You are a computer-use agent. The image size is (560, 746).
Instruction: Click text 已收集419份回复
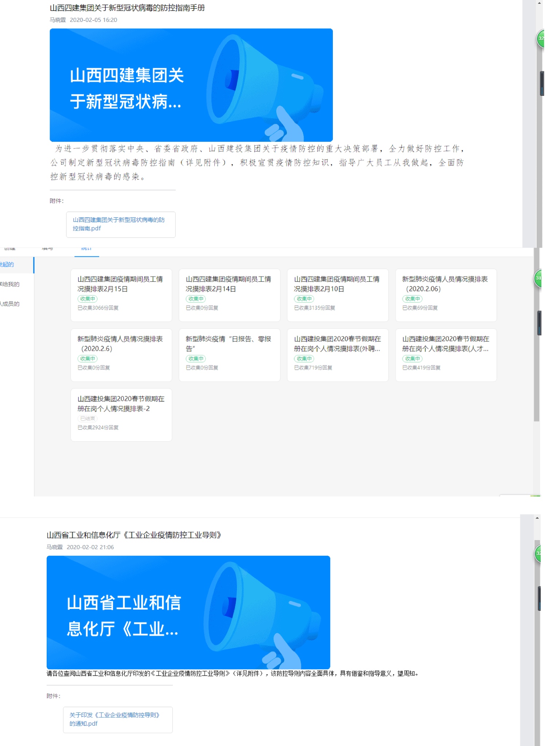point(421,368)
